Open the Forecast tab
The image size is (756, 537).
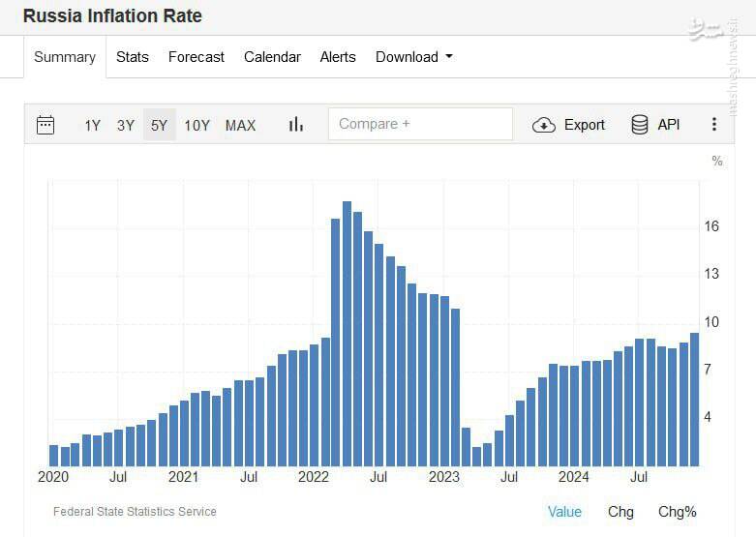click(x=197, y=57)
